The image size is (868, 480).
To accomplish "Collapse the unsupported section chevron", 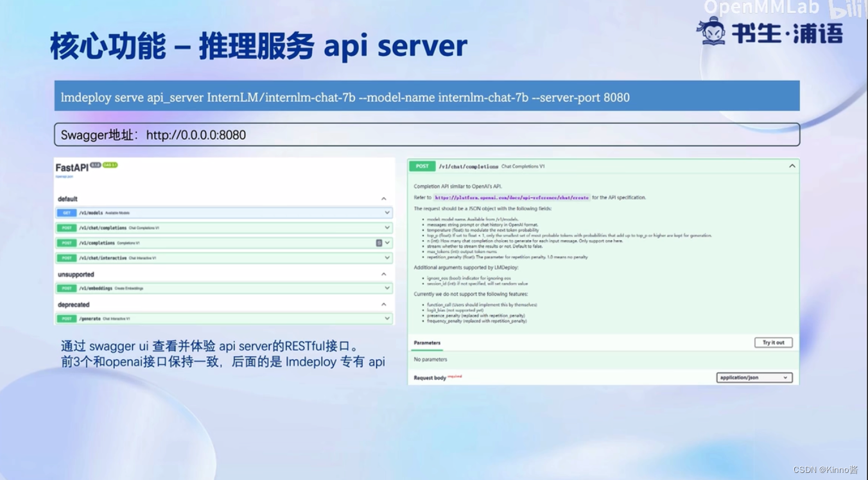I will [x=384, y=275].
